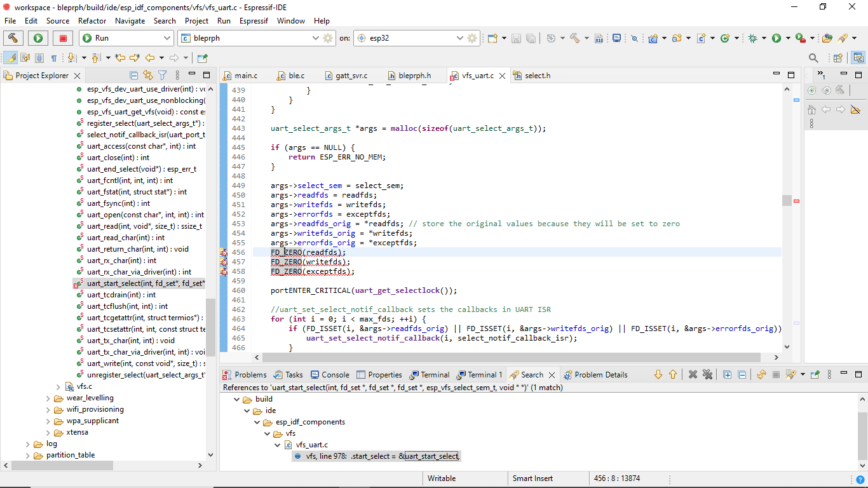
Task: Toggle Link with Editor in Project Explorer
Action: [148, 75]
